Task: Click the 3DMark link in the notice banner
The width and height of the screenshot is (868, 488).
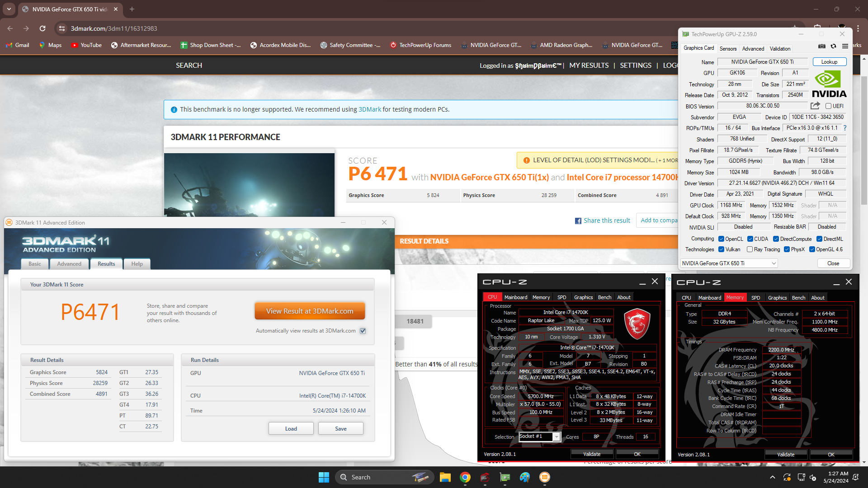Action: pyautogui.click(x=369, y=109)
